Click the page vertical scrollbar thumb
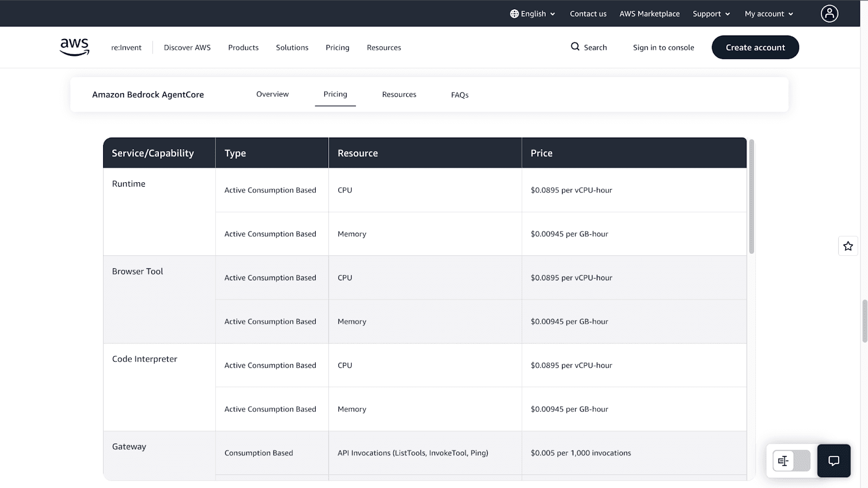The width and height of the screenshot is (868, 488). [865, 320]
